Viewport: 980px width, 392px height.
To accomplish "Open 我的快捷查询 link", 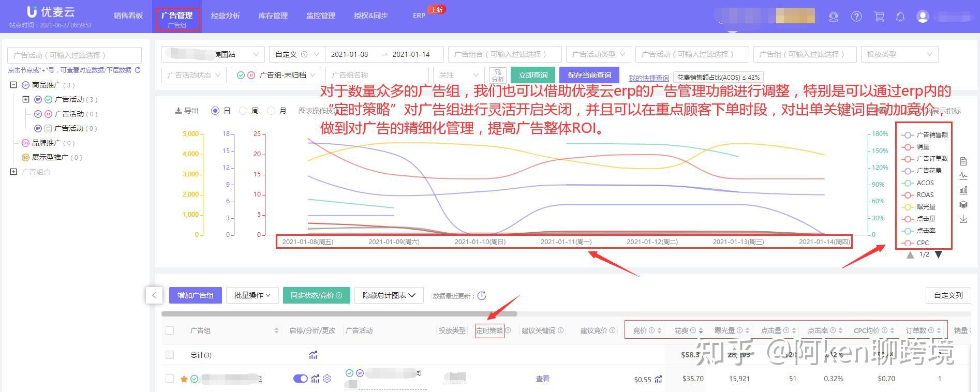I will tap(649, 78).
